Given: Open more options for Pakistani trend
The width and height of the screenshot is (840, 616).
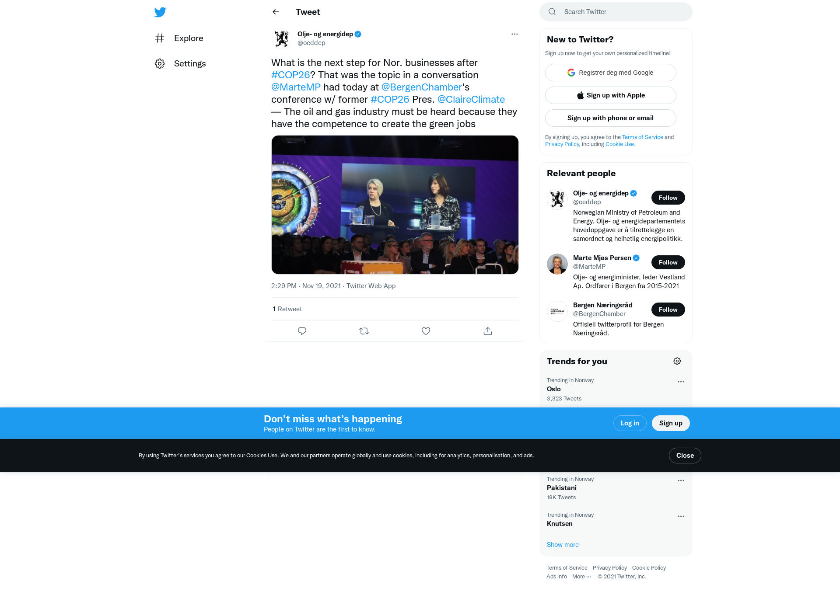Looking at the screenshot, I should (x=681, y=480).
